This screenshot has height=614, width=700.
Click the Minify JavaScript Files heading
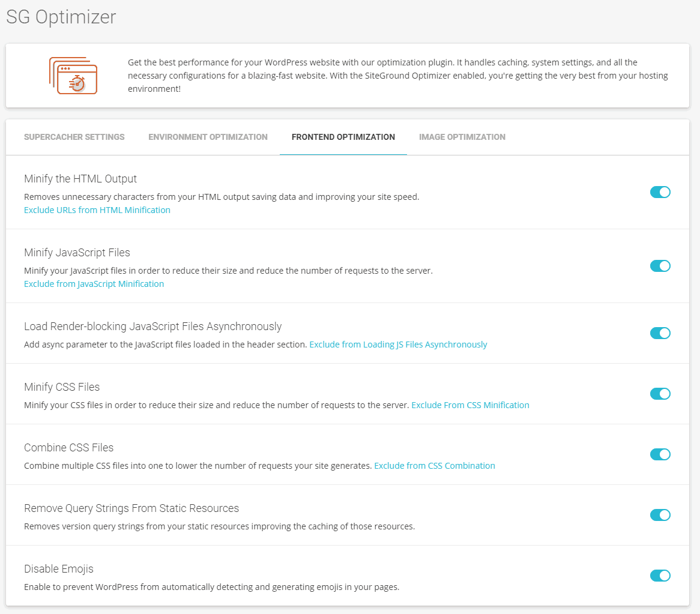[77, 253]
